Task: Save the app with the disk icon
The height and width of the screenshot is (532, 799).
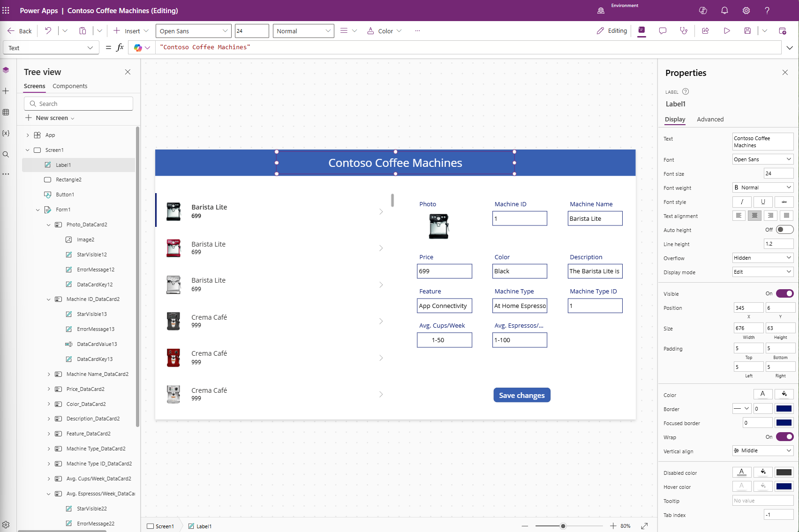Action: [747, 31]
